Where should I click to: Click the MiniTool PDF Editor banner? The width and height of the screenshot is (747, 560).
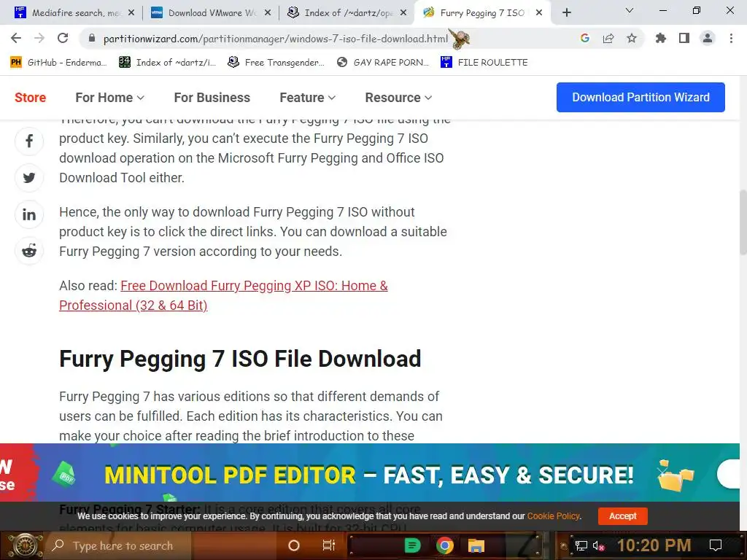point(370,472)
